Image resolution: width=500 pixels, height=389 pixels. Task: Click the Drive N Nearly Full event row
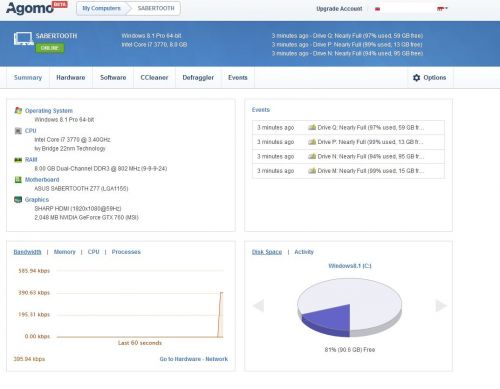tap(348, 156)
